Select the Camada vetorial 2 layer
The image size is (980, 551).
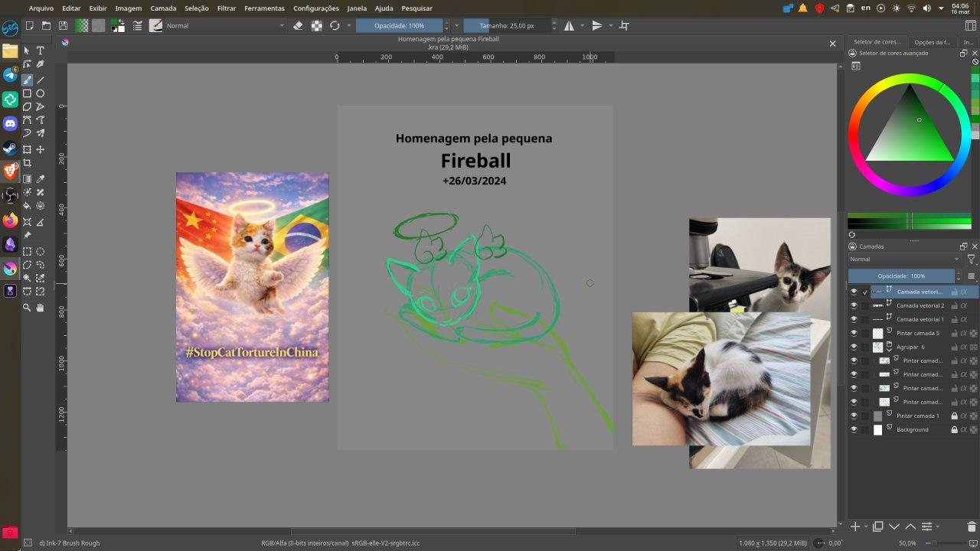click(920, 306)
